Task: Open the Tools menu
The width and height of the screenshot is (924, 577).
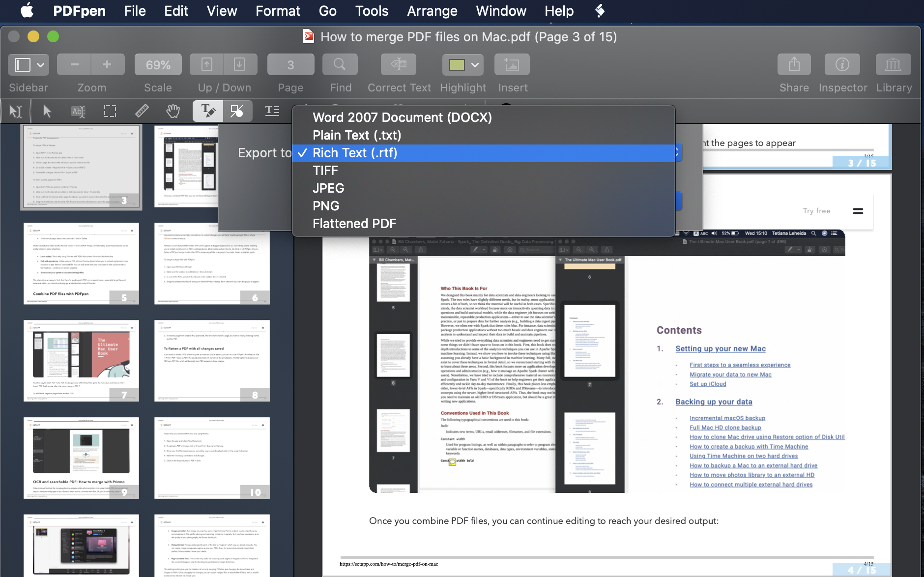Action: pyautogui.click(x=372, y=11)
